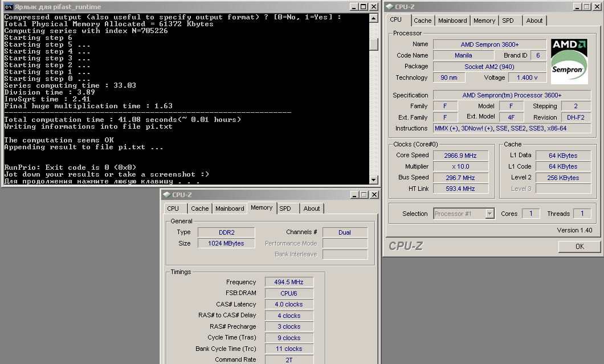Click the Level 2 cache value 256 KBytes
This screenshot has height=364, width=604.
[x=563, y=178]
